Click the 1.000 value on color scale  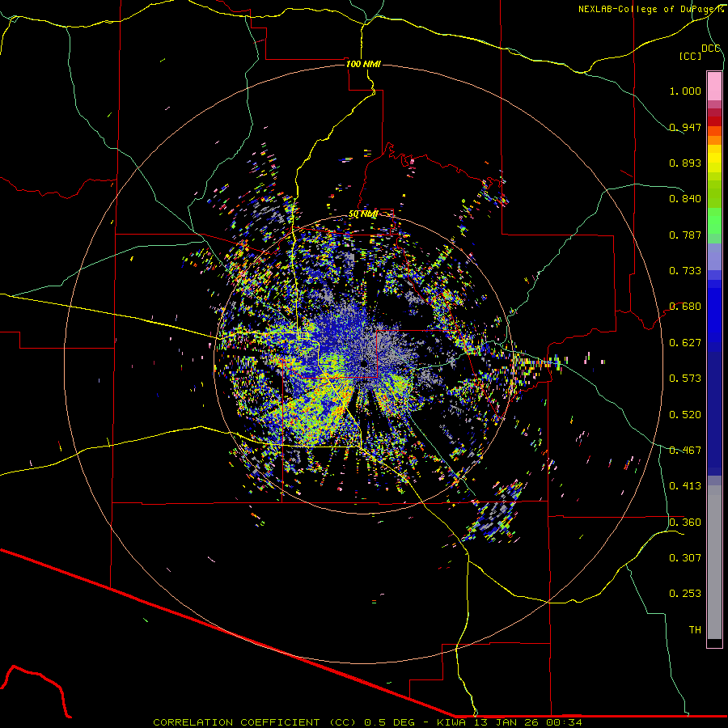[x=685, y=91]
